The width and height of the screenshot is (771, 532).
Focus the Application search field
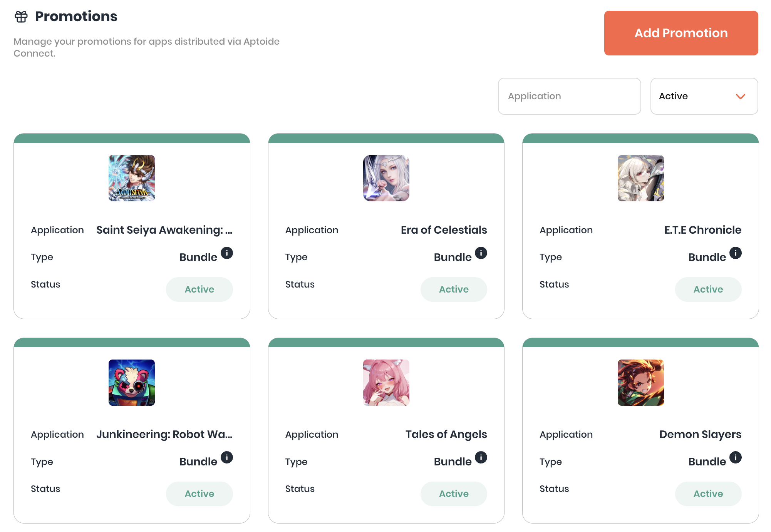click(x=569, y=96)
